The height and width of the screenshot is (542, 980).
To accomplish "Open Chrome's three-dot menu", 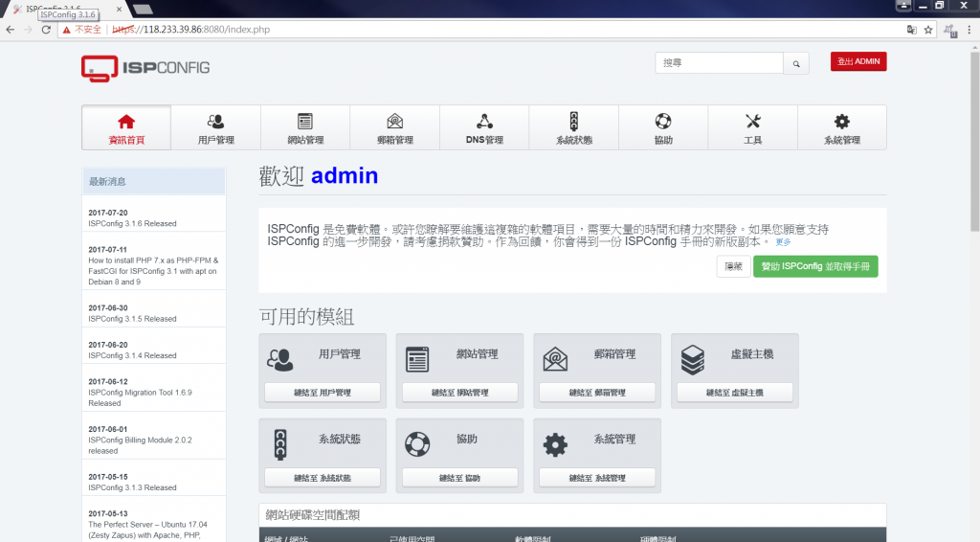I will pos(969,30).
